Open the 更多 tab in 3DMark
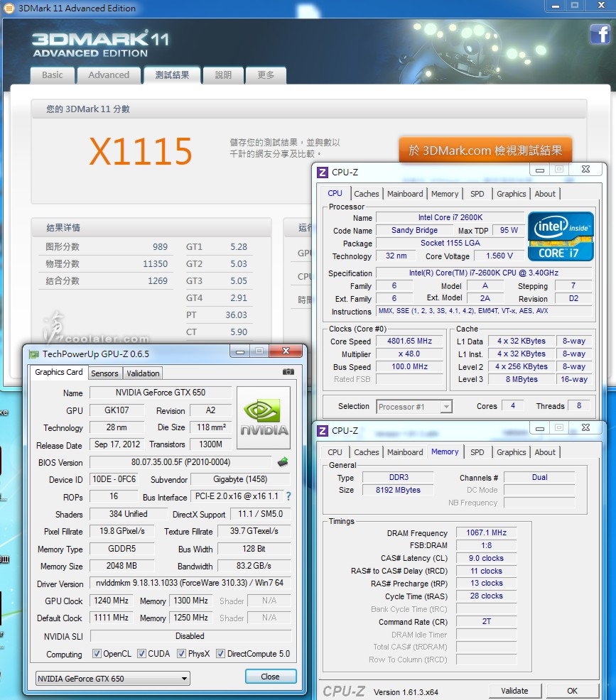Image resolution: width=616 pixels, height=700 pixels. click(266, 75)
